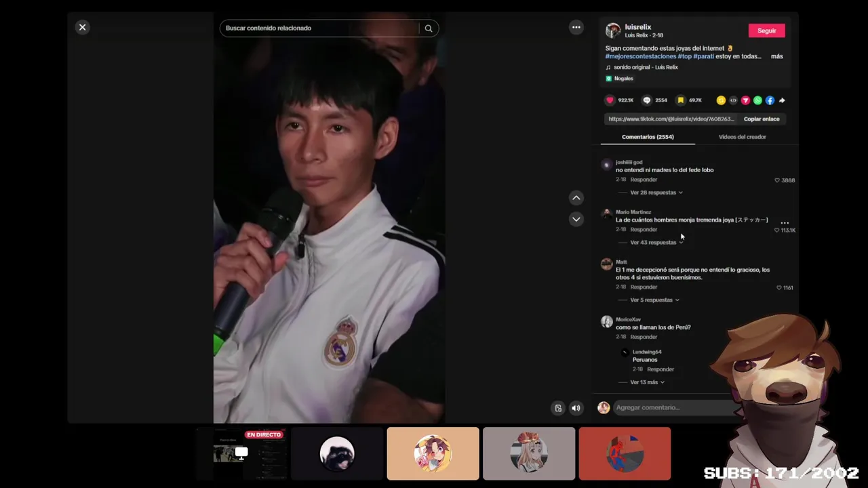Open Matt's profile avatar
Viewport: 868px width, 488px height.
(x=607, y=264)
